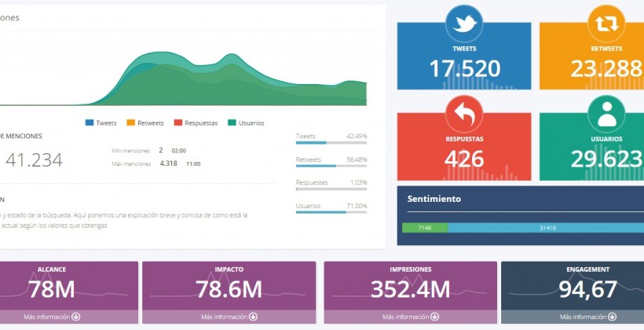Click the orange swatch next to Retweets legend
Viewport: 644px width, 330px height.
130,123
